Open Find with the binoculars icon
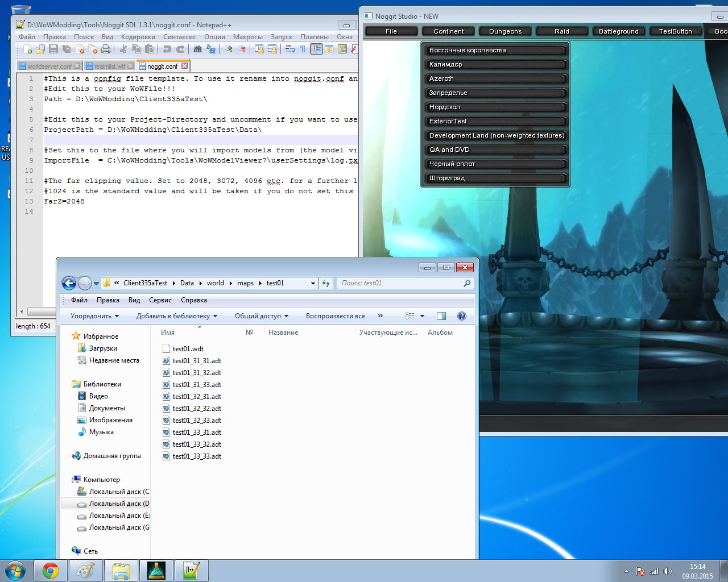 [198, 49]
